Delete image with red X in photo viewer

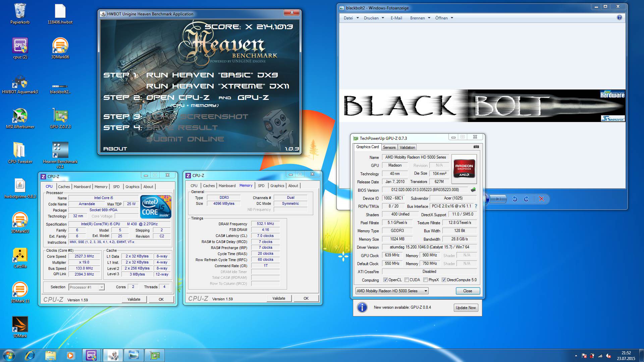[541, 199]
